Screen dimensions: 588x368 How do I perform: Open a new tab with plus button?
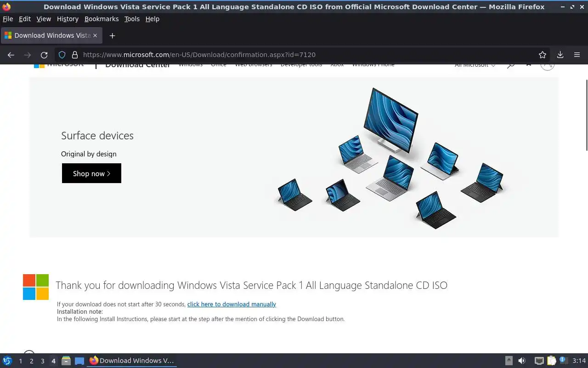pos(112,35)
